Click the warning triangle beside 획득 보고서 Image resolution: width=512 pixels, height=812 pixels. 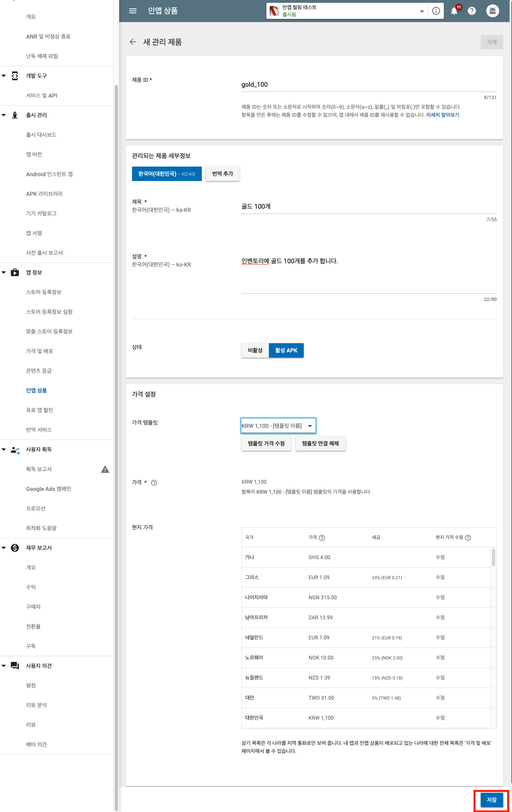pyautogui.click(x=105, y=469)
